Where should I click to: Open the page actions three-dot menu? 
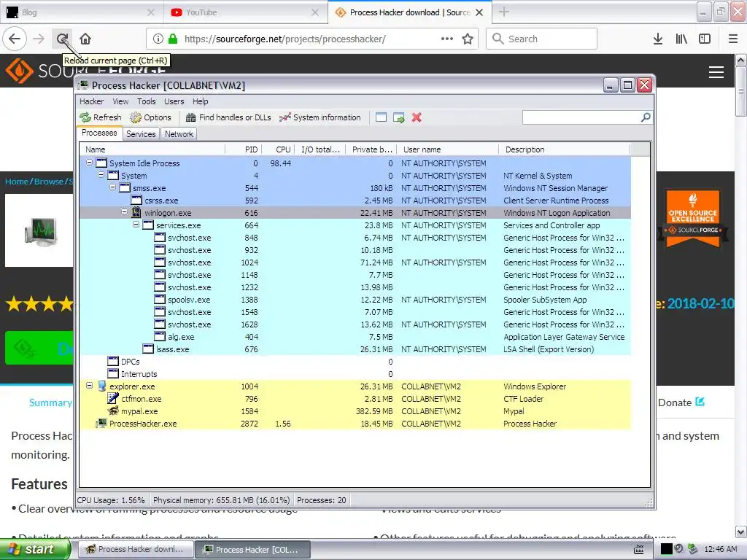tap(447, 39)
